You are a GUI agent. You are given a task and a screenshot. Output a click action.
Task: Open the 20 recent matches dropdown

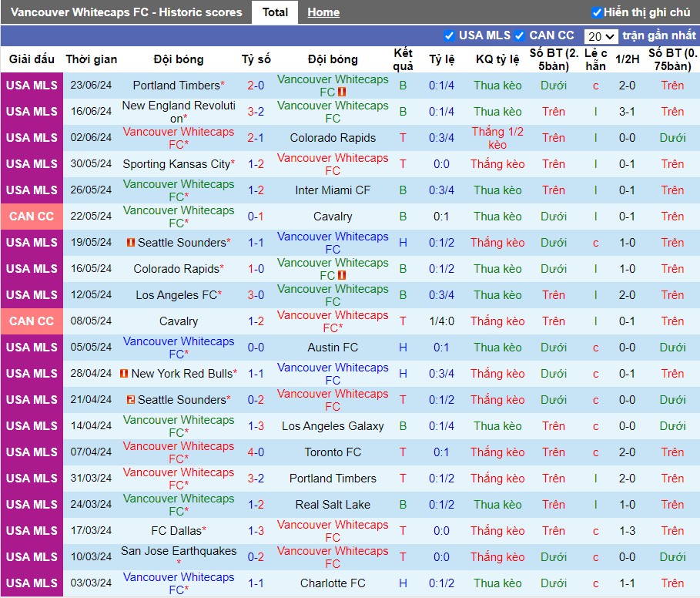(601, 36)
